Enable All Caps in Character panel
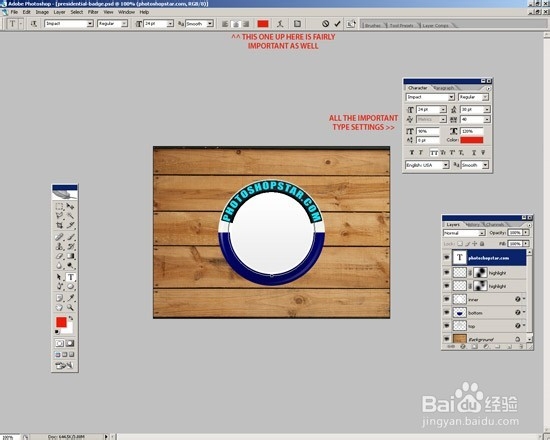Image resolution: width=550 pixels, height=440 pixels. [434, 153]
